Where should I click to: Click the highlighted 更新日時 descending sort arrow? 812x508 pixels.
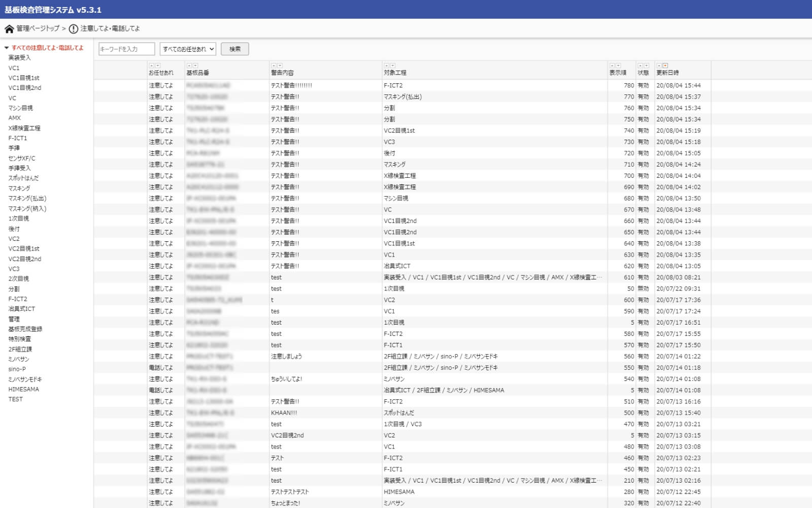tap(665, 66)
